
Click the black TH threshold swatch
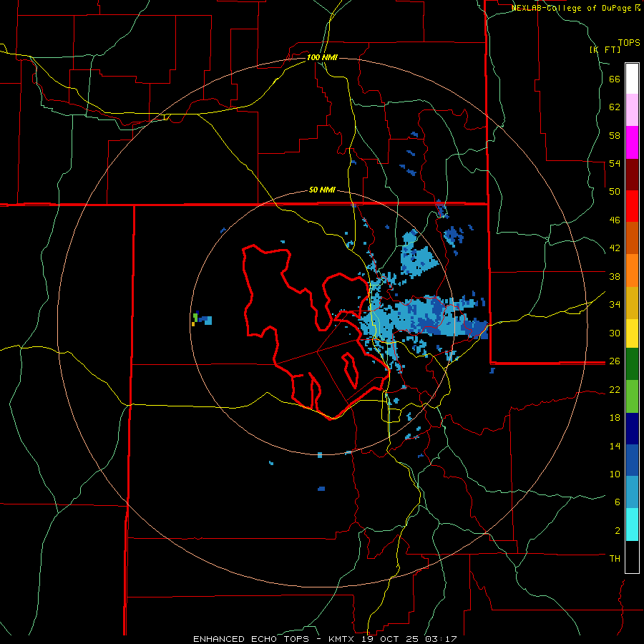pos(632,557)
